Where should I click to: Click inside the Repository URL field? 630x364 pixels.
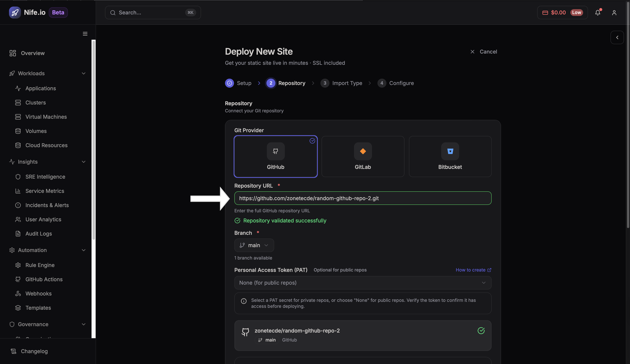(x=362, y=198)
